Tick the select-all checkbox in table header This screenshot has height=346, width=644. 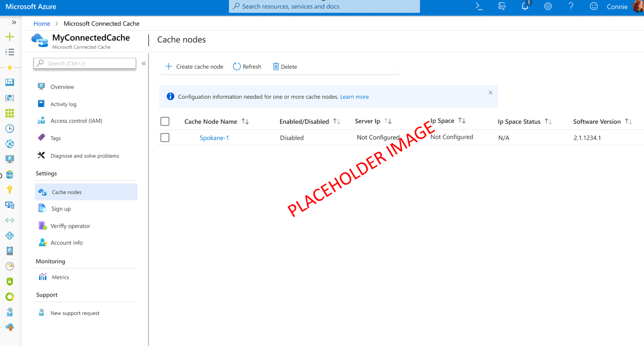165,121
